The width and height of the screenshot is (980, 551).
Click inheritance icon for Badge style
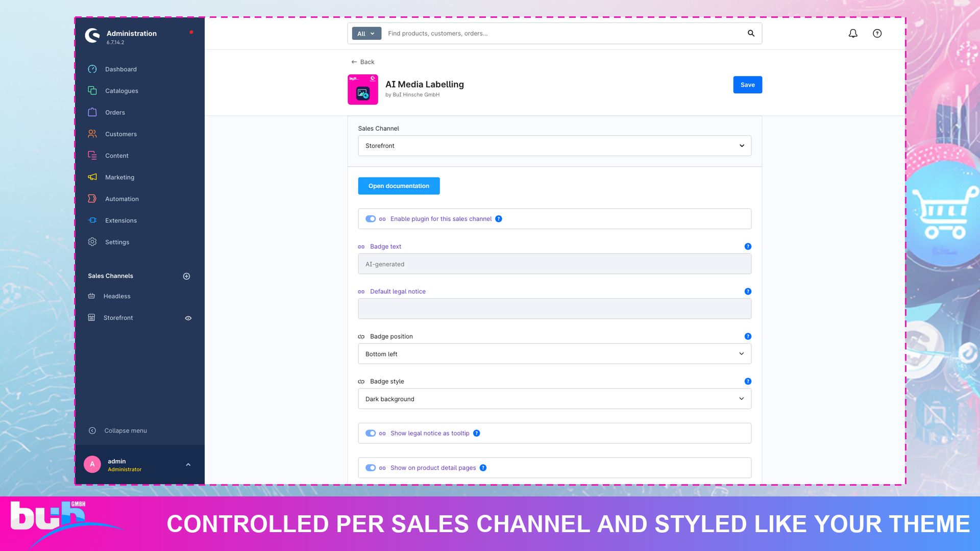point(361,381)
